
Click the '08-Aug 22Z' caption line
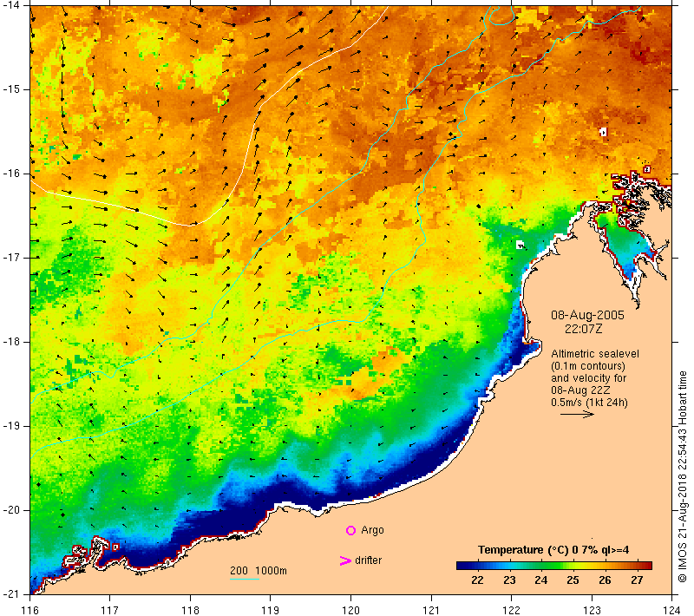580,390
